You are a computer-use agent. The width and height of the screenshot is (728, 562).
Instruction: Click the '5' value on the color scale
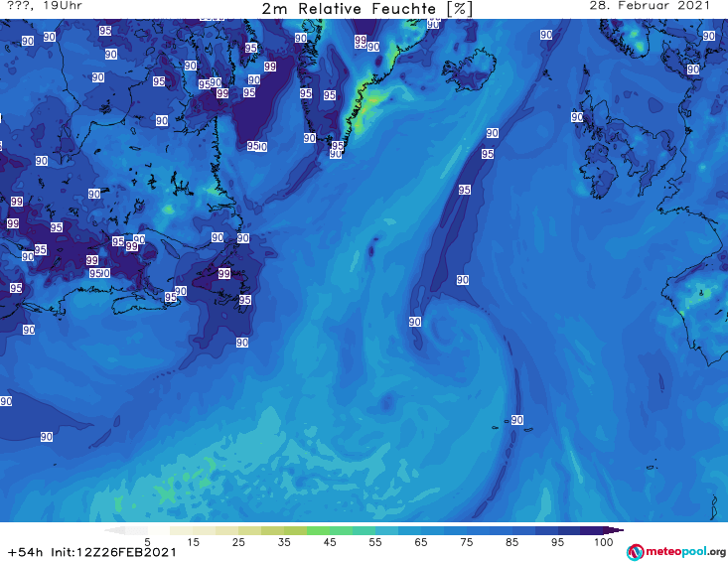pos(147,542)
